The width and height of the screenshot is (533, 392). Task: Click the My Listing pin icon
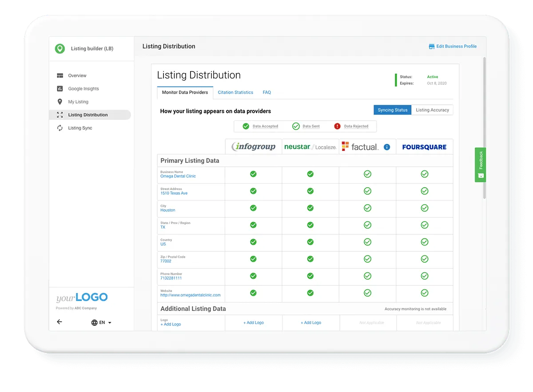(x=60, y=102)
